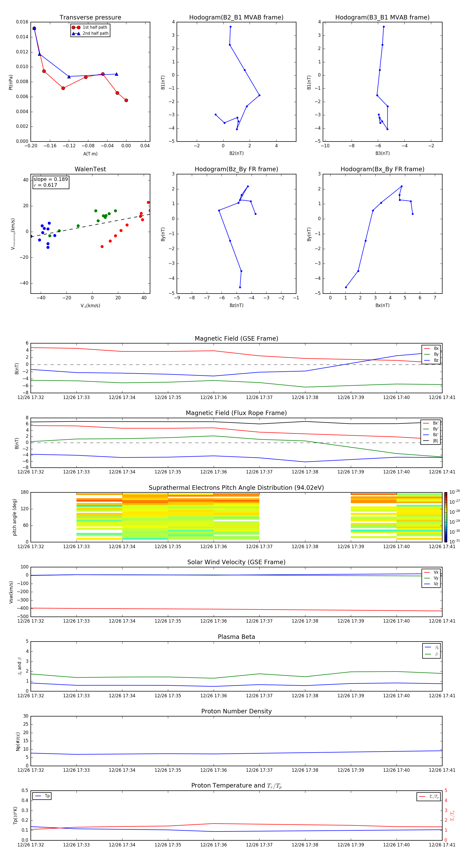Viewport: 473px width, 868px height.
Task: Click the Np(#/cc) axis label
Action: (x=18, y=741)
